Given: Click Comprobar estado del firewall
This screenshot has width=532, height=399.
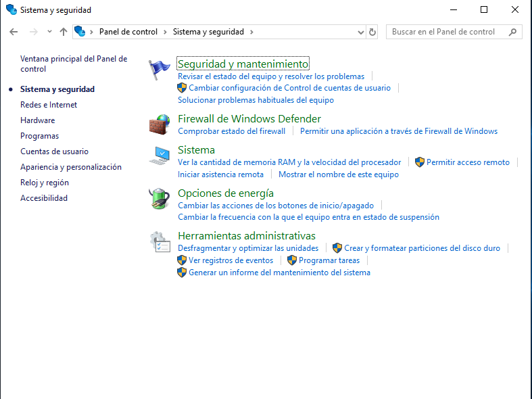Looking at the screenshot, I should click(231, 131).
